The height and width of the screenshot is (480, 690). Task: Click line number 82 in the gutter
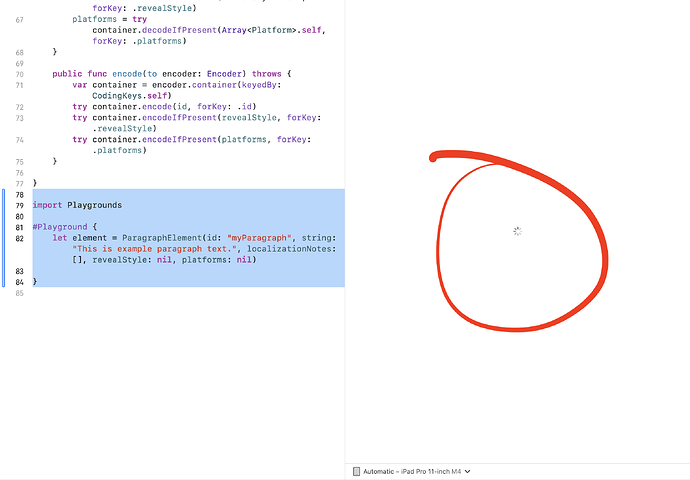pyautogui.click(x=19, y=238)
